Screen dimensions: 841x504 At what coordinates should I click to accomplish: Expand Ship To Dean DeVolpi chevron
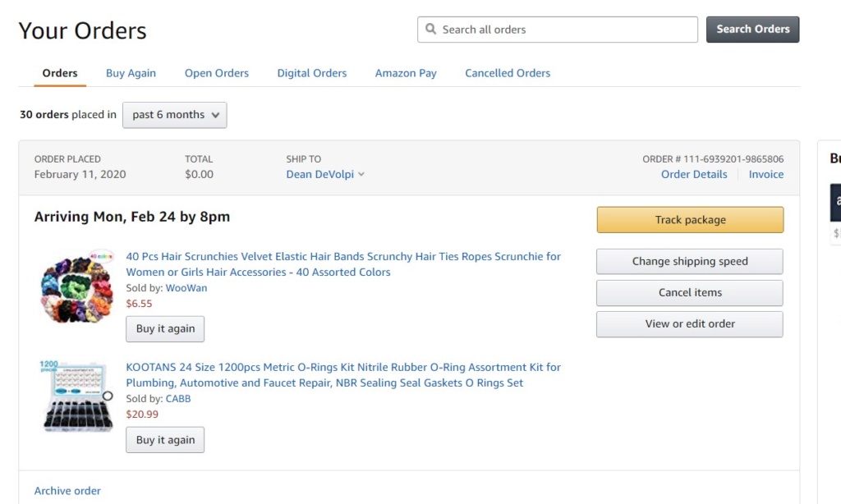tap(361, 174)
